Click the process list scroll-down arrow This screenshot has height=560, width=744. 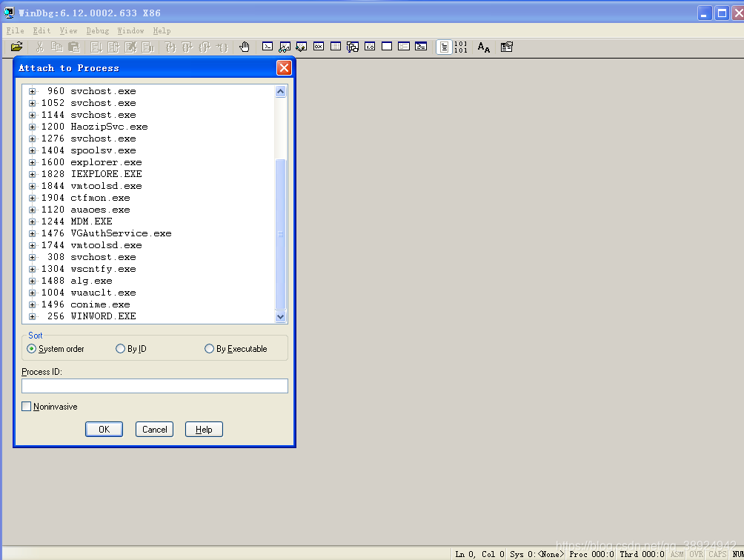click(280, 317)
